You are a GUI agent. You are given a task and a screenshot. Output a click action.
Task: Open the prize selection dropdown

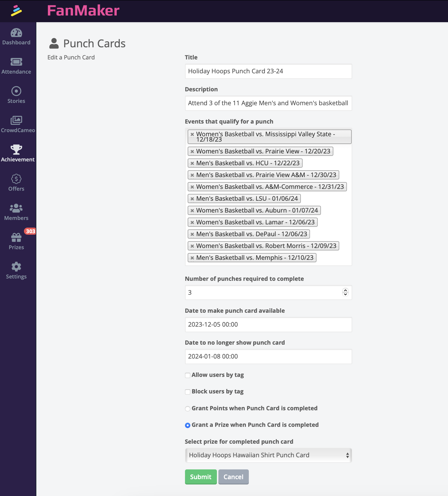click(268, 455)
